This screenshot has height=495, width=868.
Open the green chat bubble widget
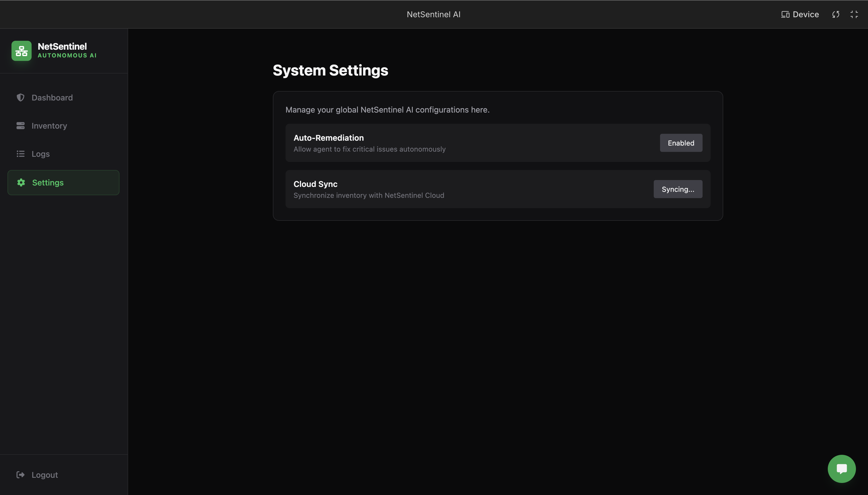click(x=842, y=469)
